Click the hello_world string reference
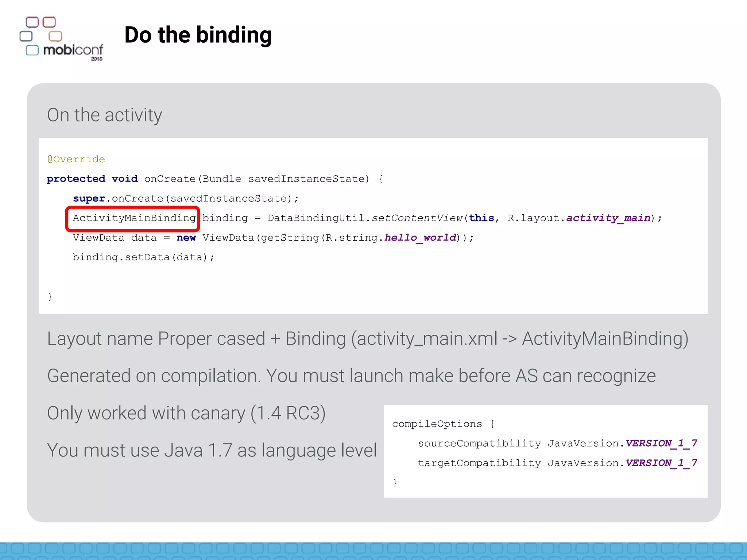 (420, 238)
